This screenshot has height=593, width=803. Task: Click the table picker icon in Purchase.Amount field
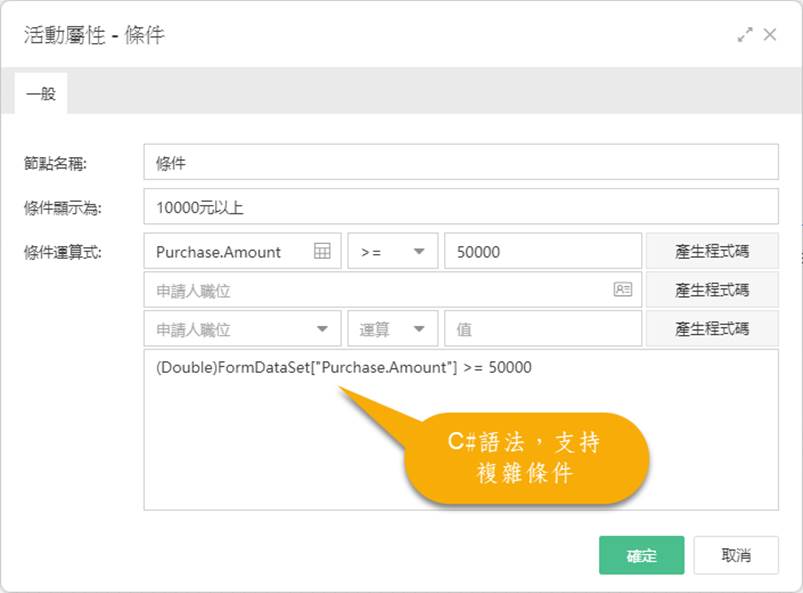point(322,252)
